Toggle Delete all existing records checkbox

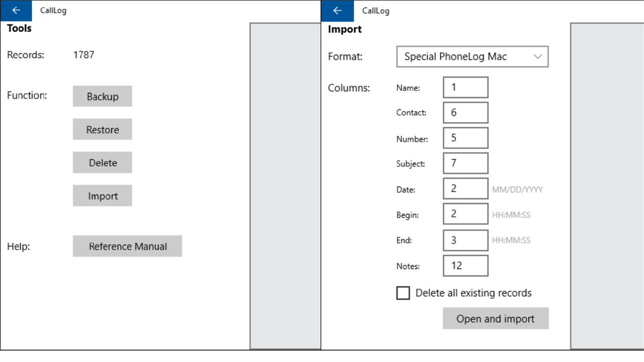403,293
